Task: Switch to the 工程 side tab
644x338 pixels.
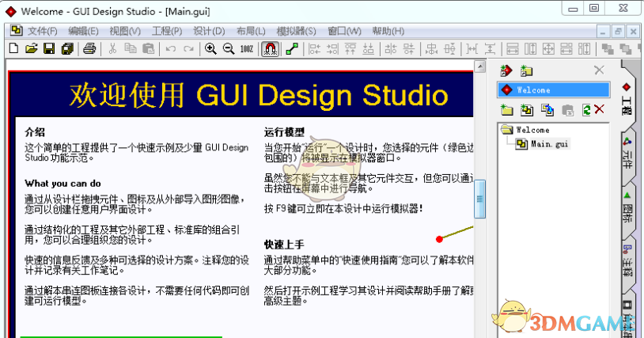Action: [627, 99]
